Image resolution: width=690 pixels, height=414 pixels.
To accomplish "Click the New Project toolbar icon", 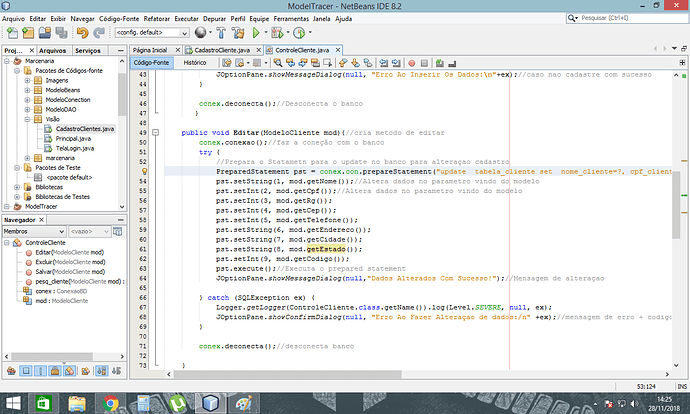I will pos(28,33).
